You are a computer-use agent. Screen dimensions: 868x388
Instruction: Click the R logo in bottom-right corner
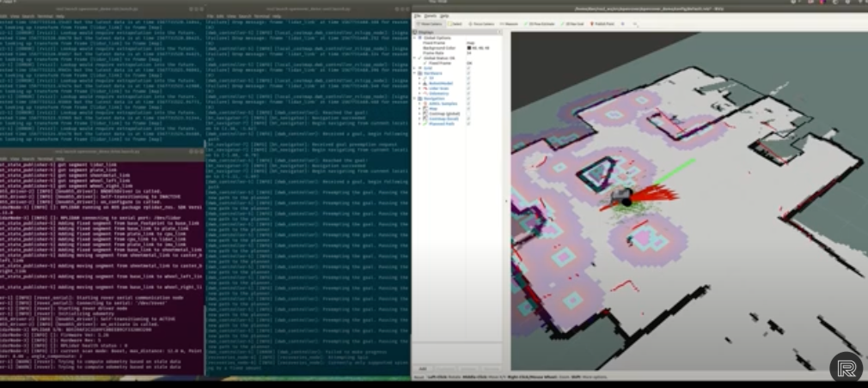tap(847, 368)
